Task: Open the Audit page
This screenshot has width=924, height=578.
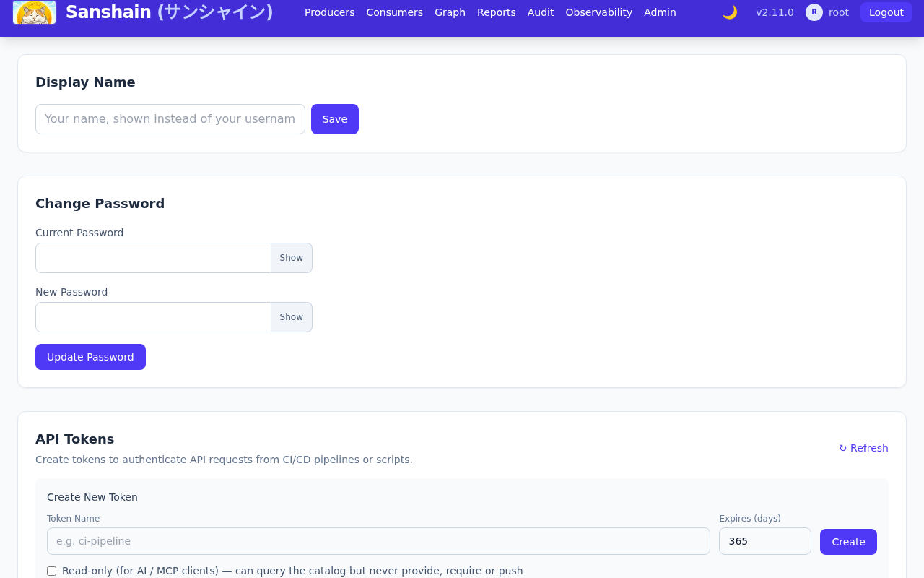Action: tap(541, 12)
